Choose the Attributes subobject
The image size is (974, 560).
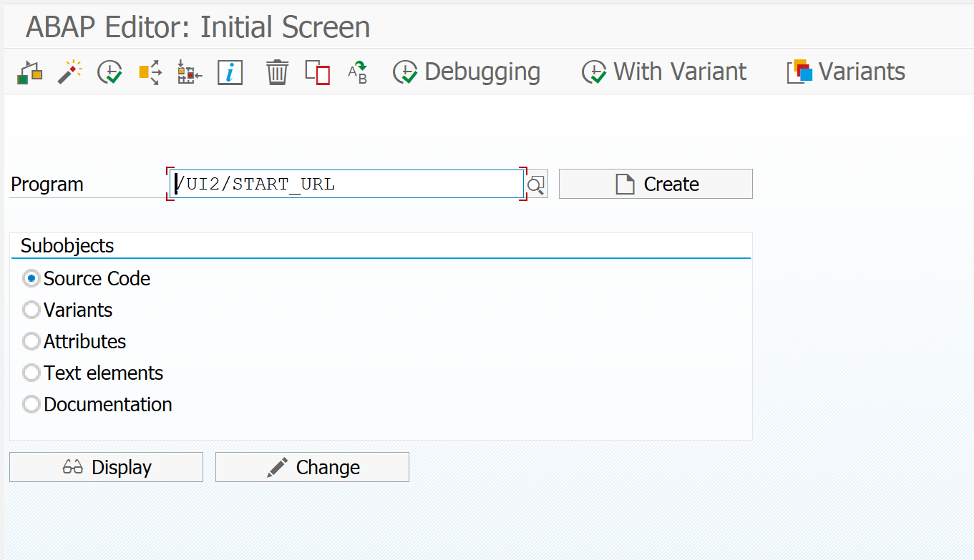click(x=31, y=341)
